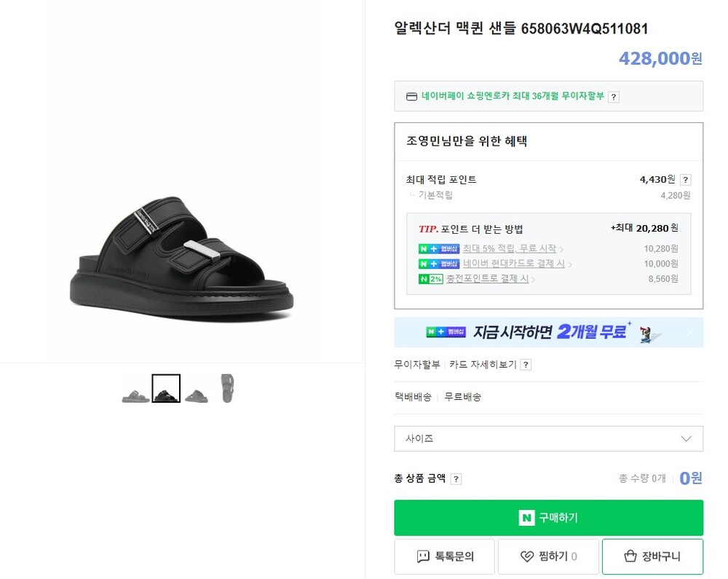Click the heart icon on 찜하기
The image size is (728, 579).
click(x=527, y=556)
